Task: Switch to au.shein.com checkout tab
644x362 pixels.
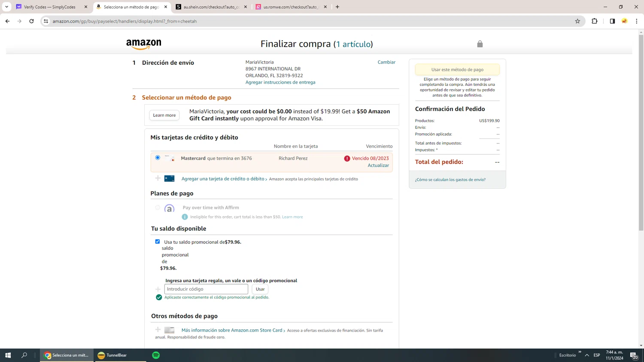Action: click(211, 7)
